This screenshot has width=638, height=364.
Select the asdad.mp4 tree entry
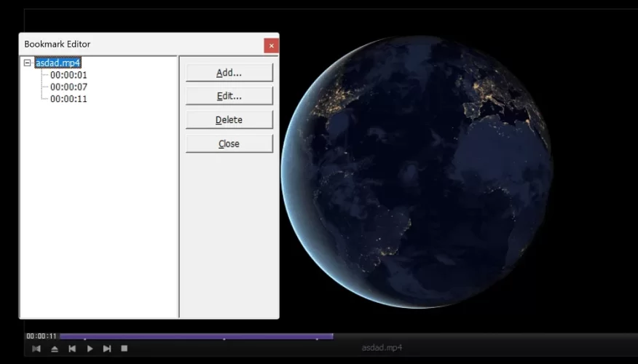(58, 63)
